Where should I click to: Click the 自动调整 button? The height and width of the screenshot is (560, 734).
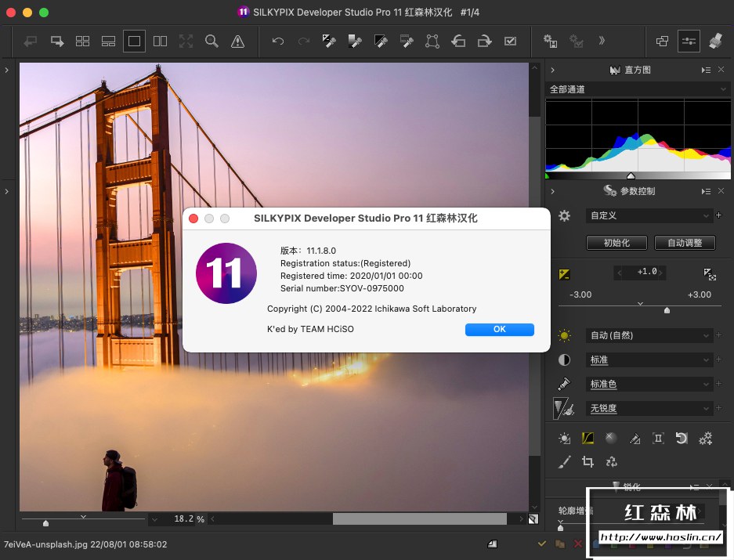[685, 243]
